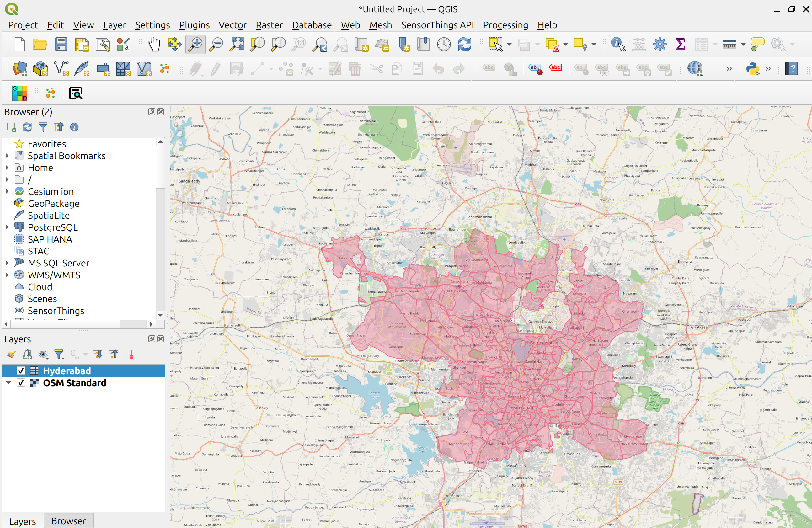Image resolution: width=812 pixels, height=528 pixels.
Task: Expand the PostgreSQL browser node
Action: tap(7, 227)
